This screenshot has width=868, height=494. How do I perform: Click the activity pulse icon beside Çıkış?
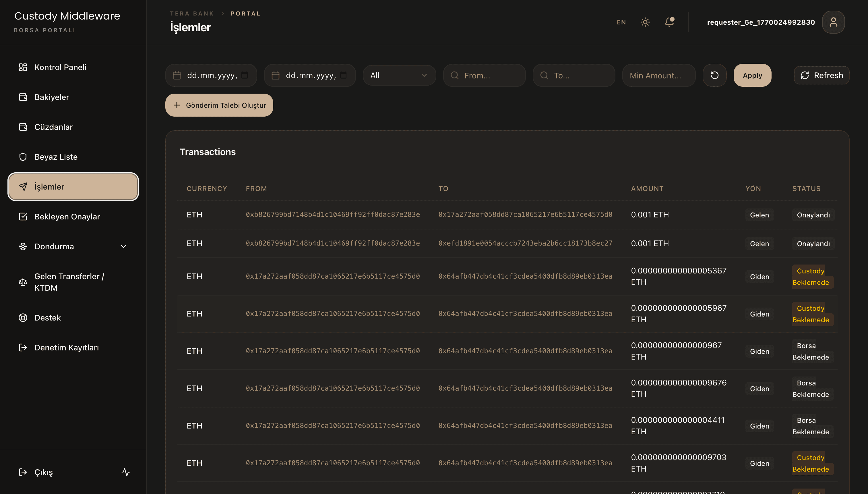125,472
